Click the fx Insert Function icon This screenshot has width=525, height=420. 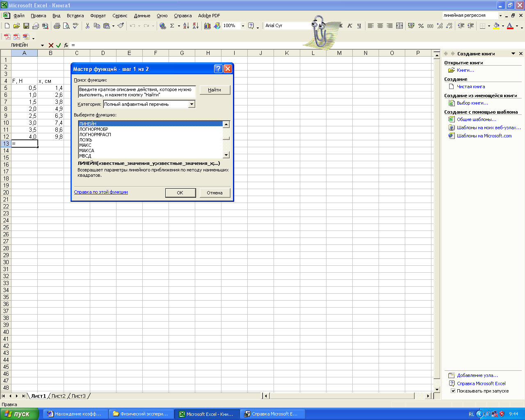66,45
